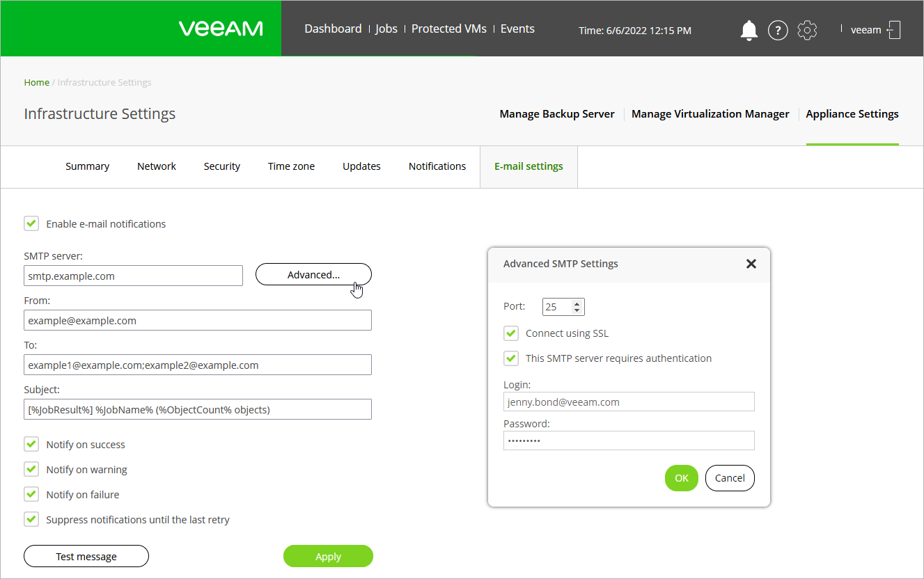The image size is (924, 579).
Task: Open the help question mark icon
Action: click(778, 30)
